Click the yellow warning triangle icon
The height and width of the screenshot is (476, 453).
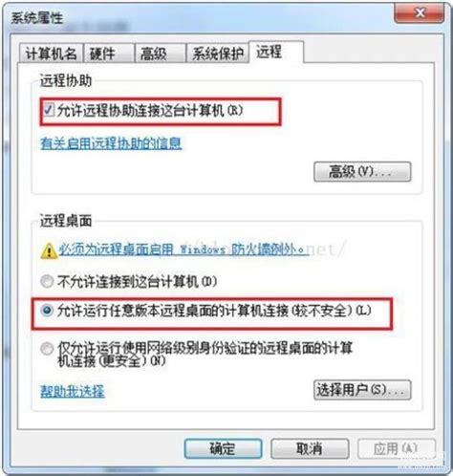point(49,250)
